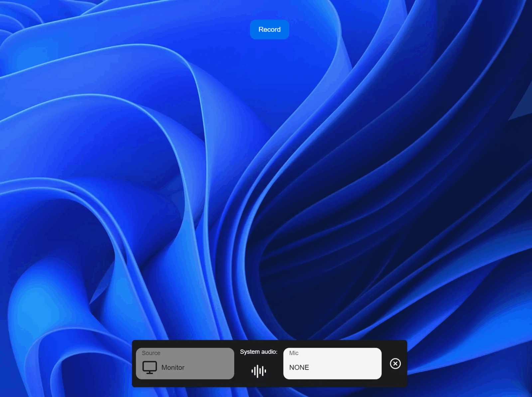The image size is (532, 397).
Task: Click the 'Mic' caption label
Action: pyautogui.click(x=294, y=353)
